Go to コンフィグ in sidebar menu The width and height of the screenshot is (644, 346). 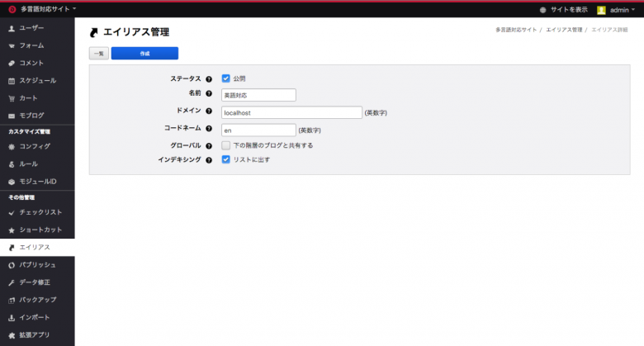coord(35,146)
